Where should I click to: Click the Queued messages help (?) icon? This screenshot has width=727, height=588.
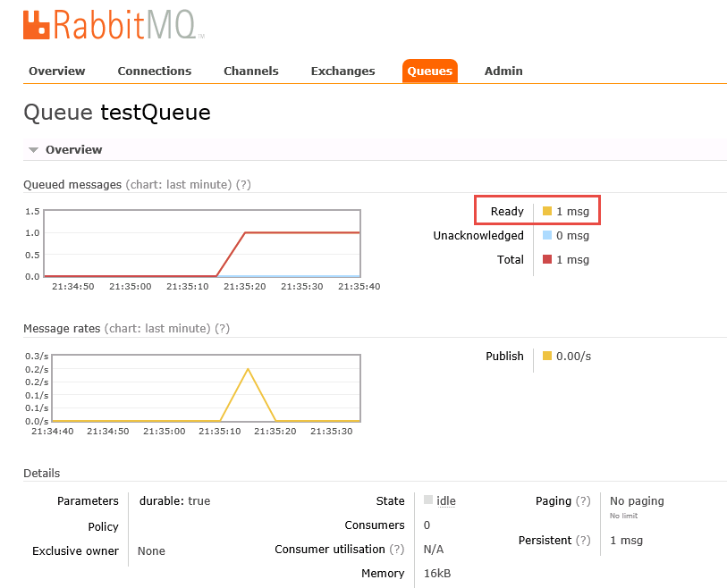pos(242,184)
